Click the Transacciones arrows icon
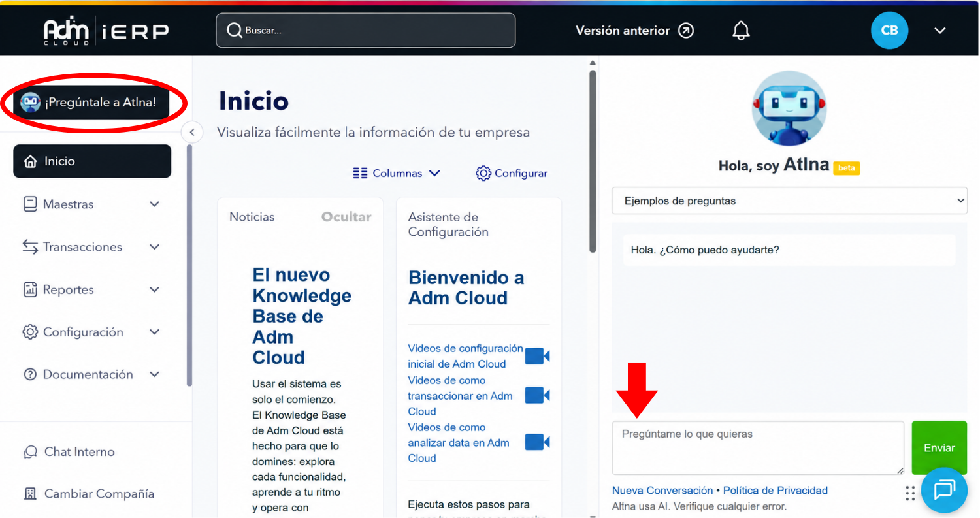 tap(30, 247)
